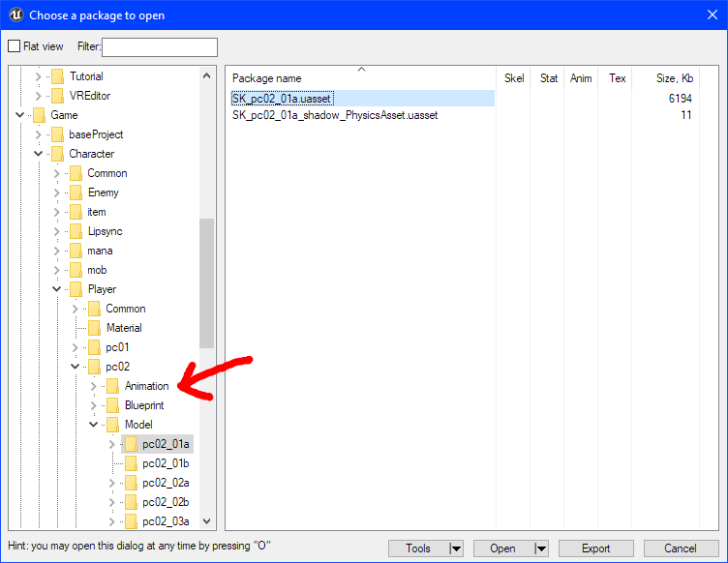The image size is (728, 563).
Task: Click the pc02_02b folder icon
Action: tap(132, 502)
